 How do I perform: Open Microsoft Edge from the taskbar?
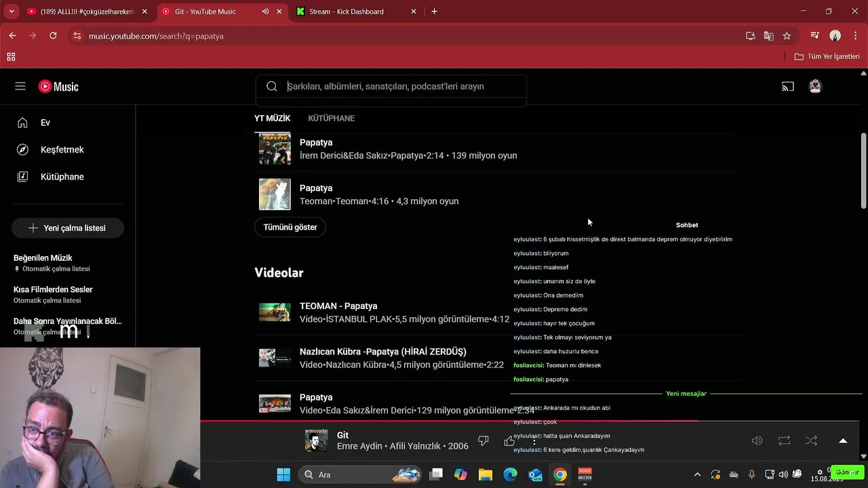point(510,474)
